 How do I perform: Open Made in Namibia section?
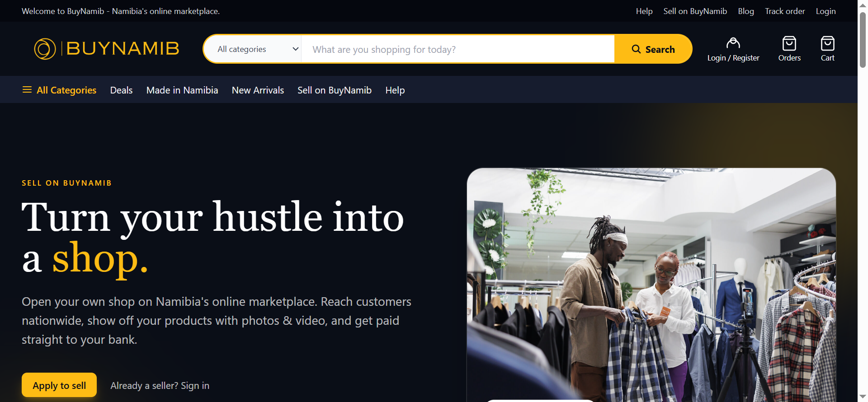[x=182, y=90]
